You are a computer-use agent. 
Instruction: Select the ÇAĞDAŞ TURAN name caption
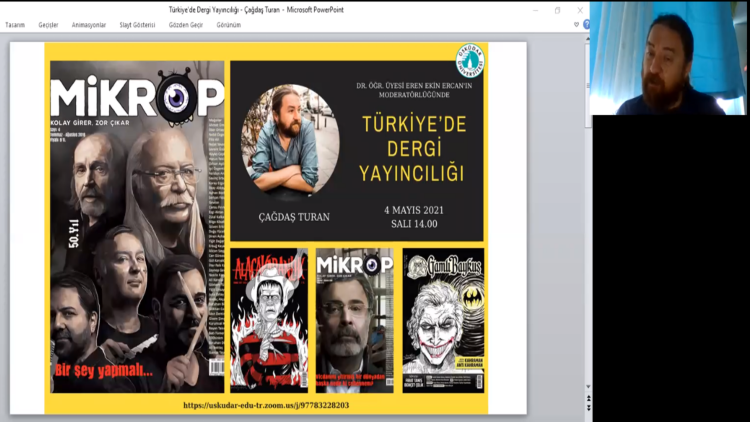[x=294, y=217]
